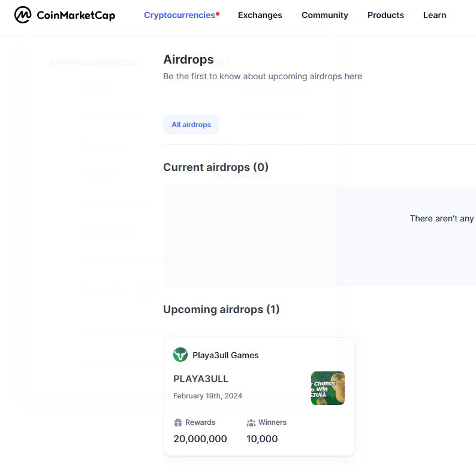Screen dimensions: 476x471
Task: Click the 20,000,000 rewards amount
Action: click(200, 439)
